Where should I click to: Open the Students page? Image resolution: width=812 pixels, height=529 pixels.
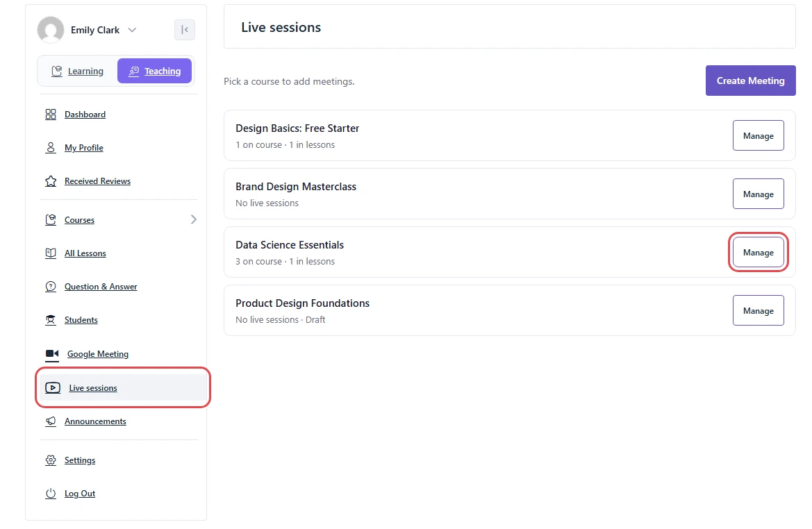pos(81,320)
